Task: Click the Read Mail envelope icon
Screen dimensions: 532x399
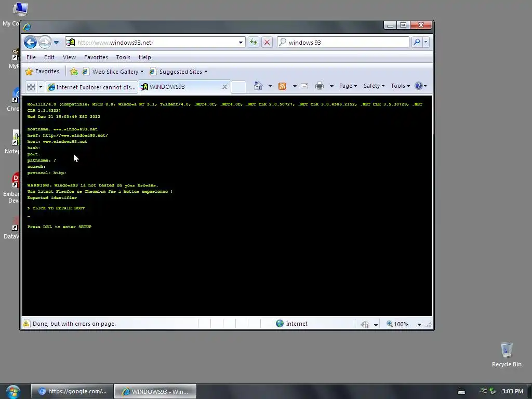Action: point(304,86)
